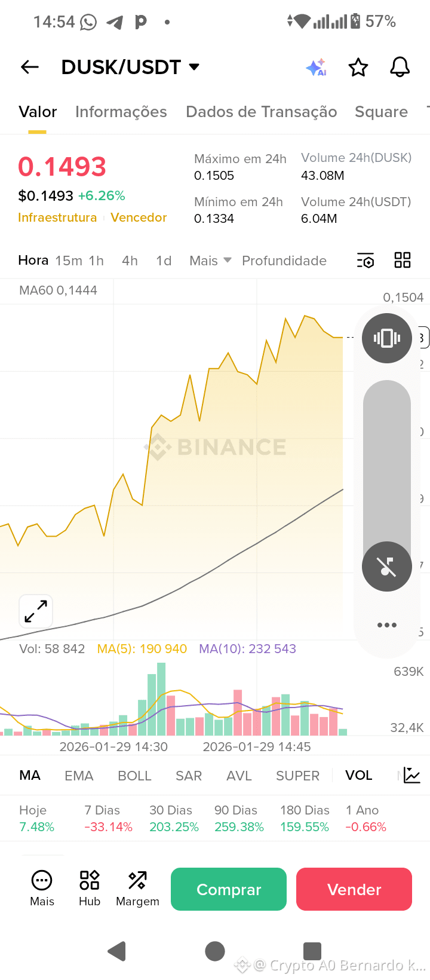Expand the Mais timeframe dropdown
The height and width of the screenshot is (980, 430).
point(210,261)
